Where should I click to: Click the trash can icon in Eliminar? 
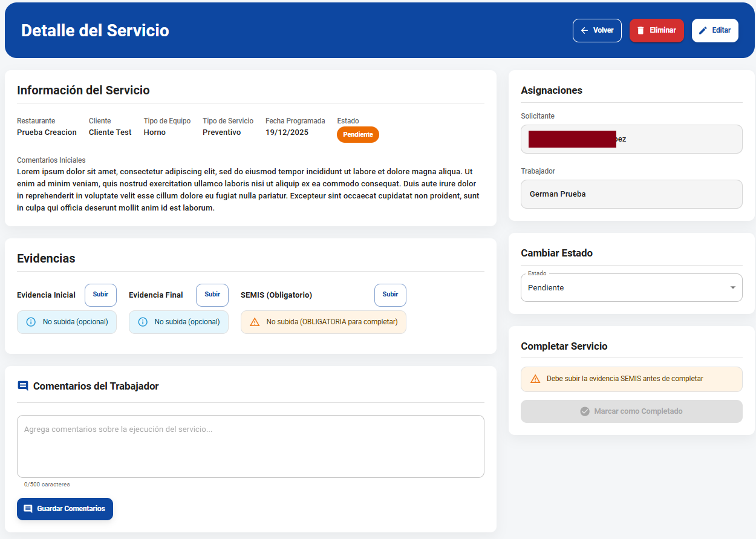(640, 30)
